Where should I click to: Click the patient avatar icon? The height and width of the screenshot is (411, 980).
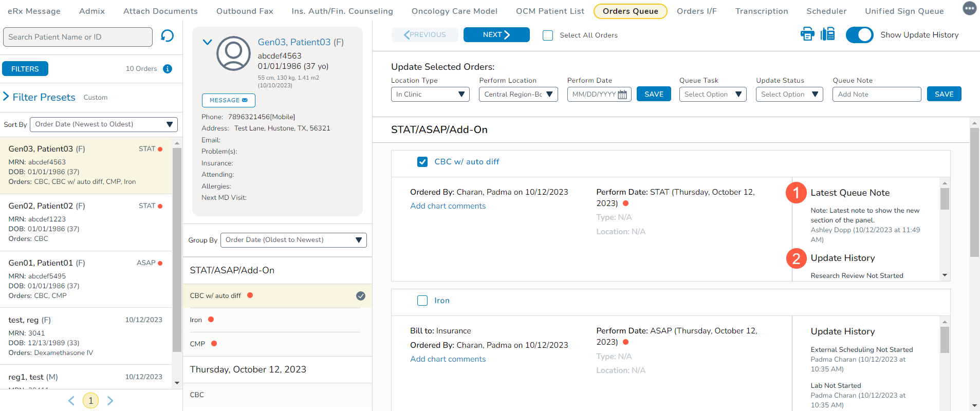[x=233, y=53]
